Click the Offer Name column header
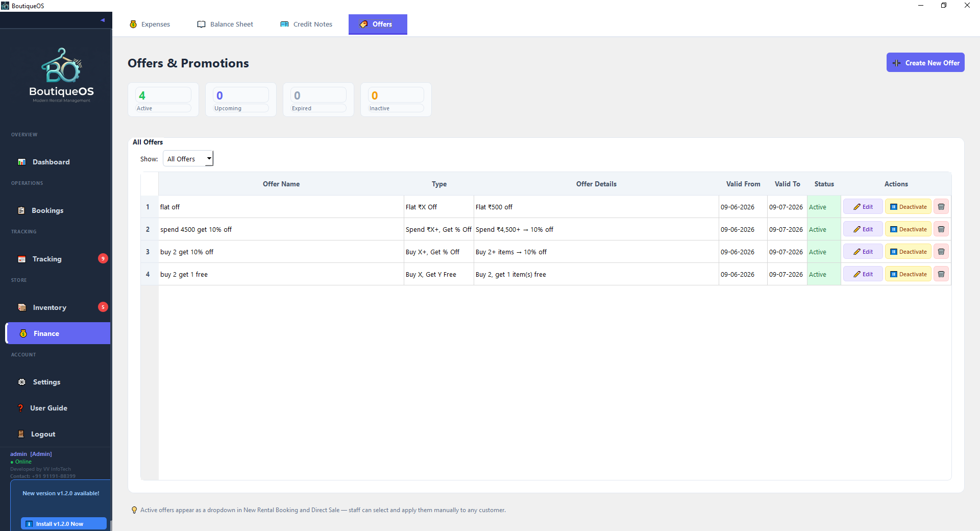This screenshot has height=531, width=980. point(281,184)
